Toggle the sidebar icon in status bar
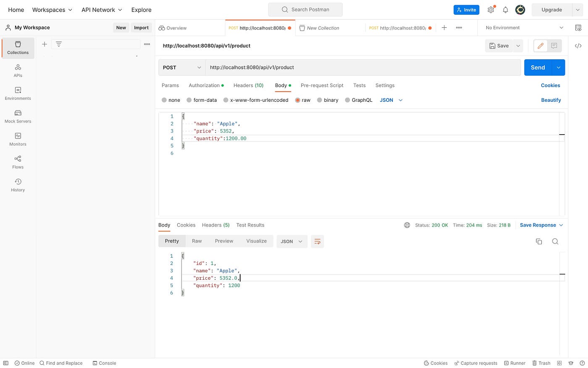 click(6, 363)
